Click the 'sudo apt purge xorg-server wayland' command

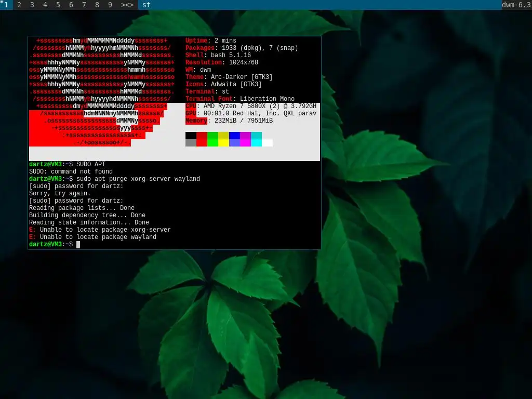pyautogui.click(x=138, y=179)
